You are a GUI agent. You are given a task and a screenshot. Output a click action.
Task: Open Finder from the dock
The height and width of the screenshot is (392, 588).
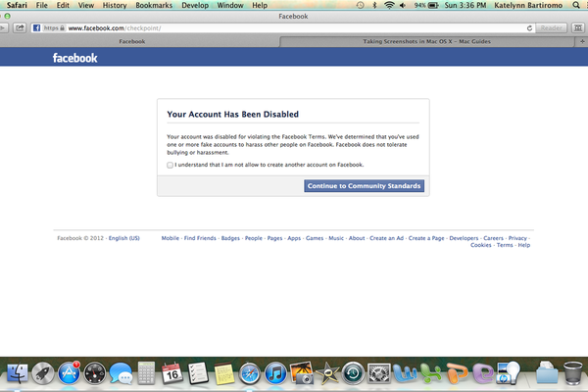(x=18, y=373)
